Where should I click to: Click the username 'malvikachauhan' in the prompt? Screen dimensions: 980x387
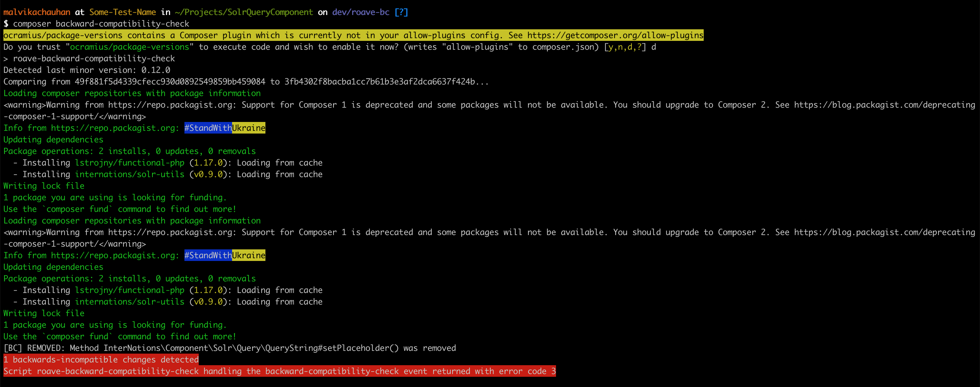[37, 12]
